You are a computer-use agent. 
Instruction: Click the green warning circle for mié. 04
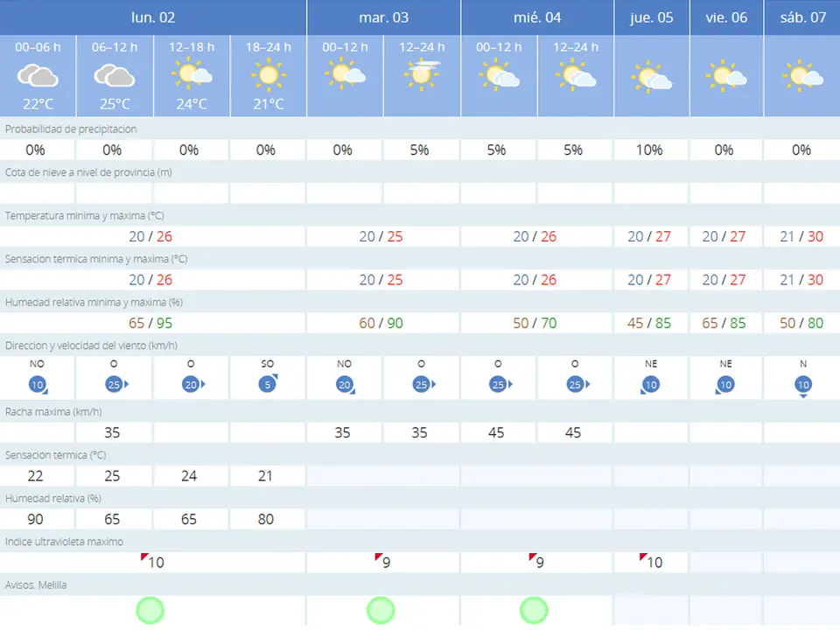tap(534, 610)
